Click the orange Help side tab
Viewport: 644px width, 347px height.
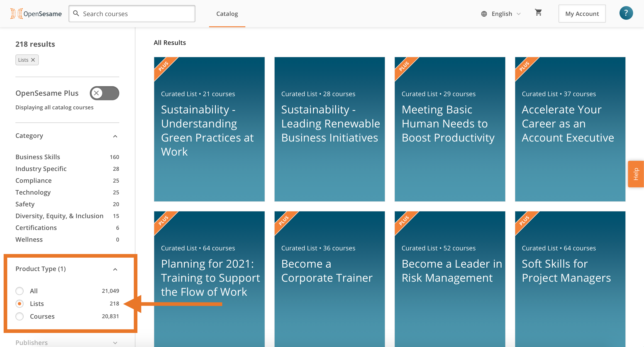636,174
